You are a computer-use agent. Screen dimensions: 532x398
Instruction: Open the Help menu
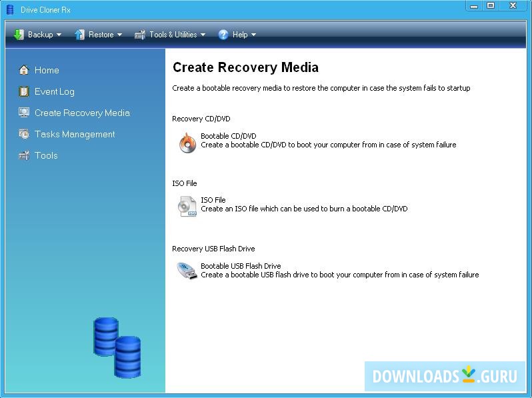pyautogui.click(x=237, y=35)
